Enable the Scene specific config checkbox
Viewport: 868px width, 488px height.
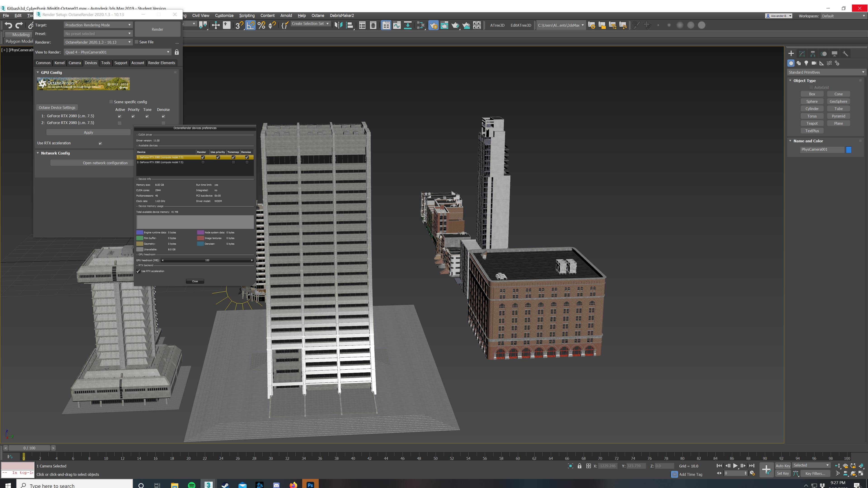(x=111, y=102)
